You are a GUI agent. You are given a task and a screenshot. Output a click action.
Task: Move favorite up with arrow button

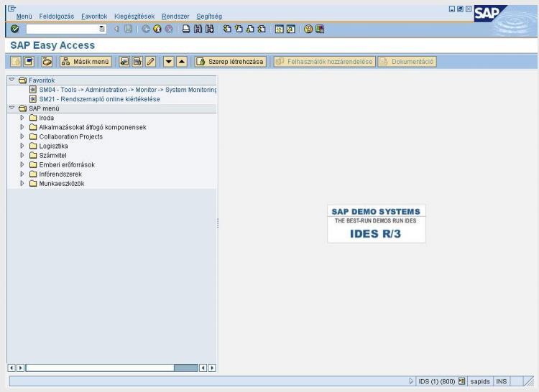tap(182, 62)
